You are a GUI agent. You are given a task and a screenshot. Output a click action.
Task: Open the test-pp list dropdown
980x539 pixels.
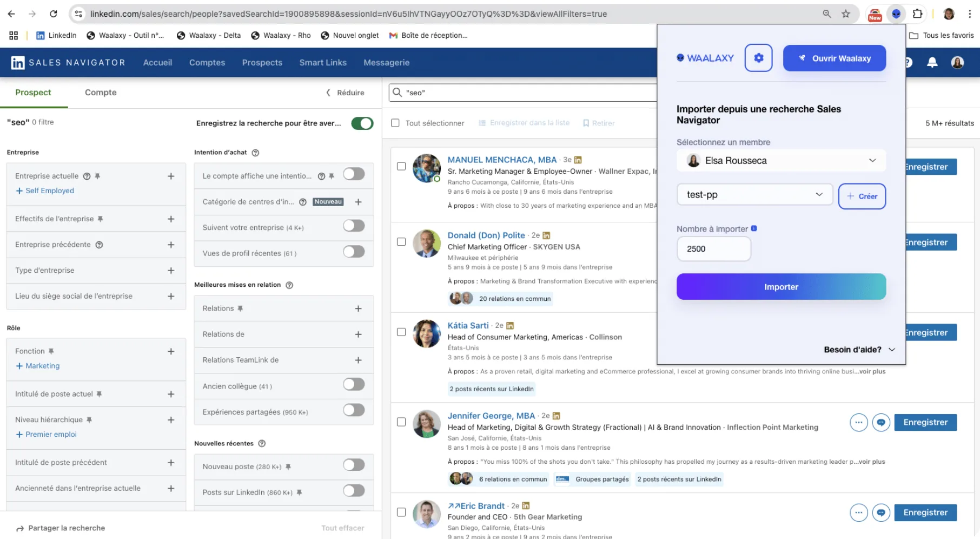click(x=754, y=195)
